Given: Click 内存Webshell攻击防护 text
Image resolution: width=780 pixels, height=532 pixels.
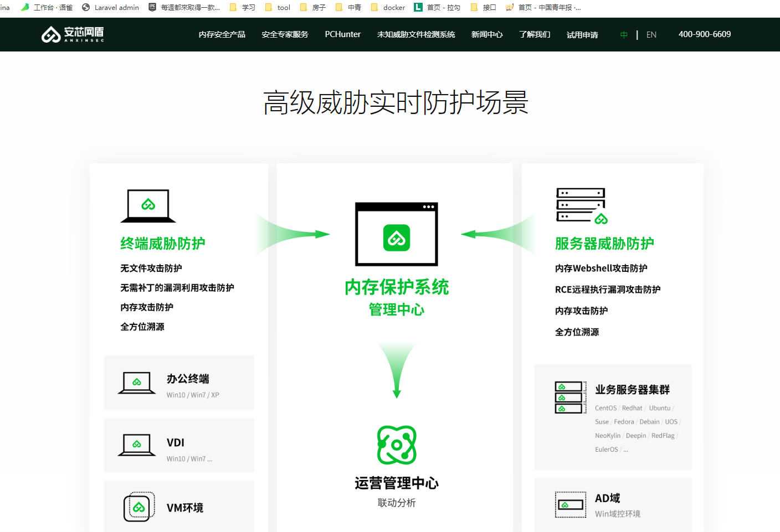Looking at the screenshot, I should coord(601,268).
